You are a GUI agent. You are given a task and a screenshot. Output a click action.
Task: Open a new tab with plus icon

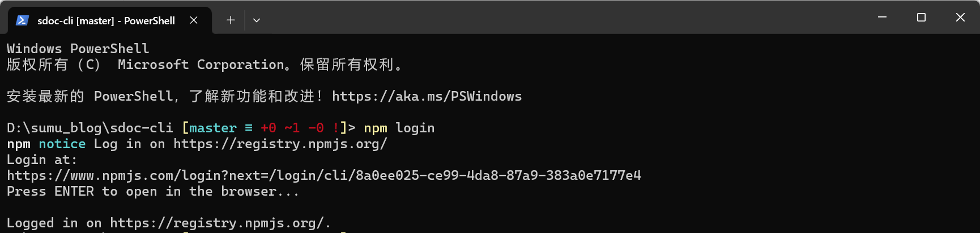231,20
